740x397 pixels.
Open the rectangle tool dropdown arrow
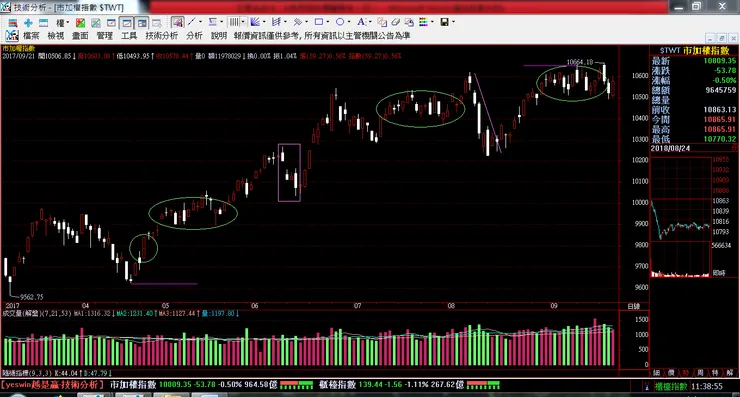click(x=328, y=22)
